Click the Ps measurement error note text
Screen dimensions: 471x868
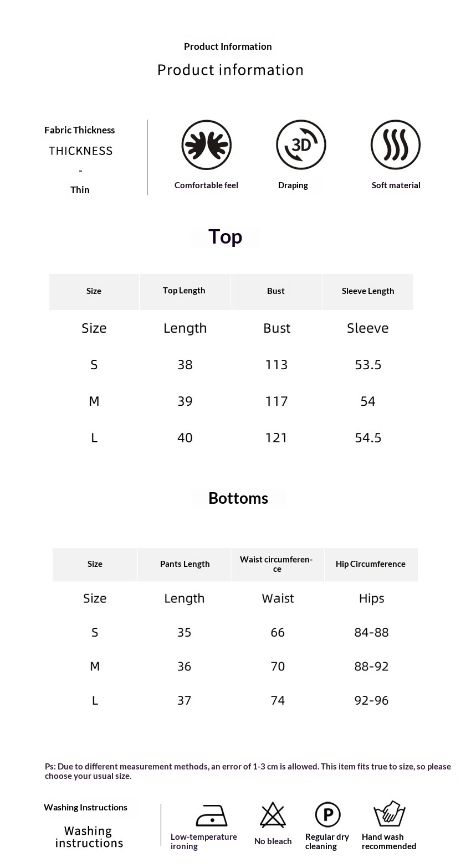tap(248, 771)
